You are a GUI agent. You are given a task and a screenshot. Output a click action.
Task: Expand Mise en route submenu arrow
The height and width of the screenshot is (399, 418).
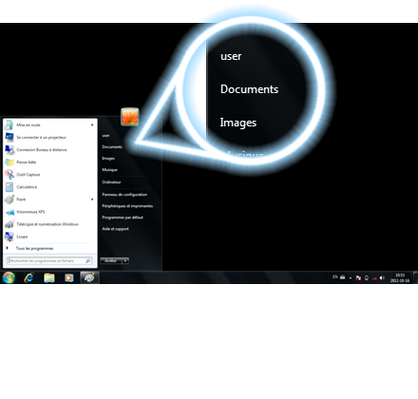(92, 125)
